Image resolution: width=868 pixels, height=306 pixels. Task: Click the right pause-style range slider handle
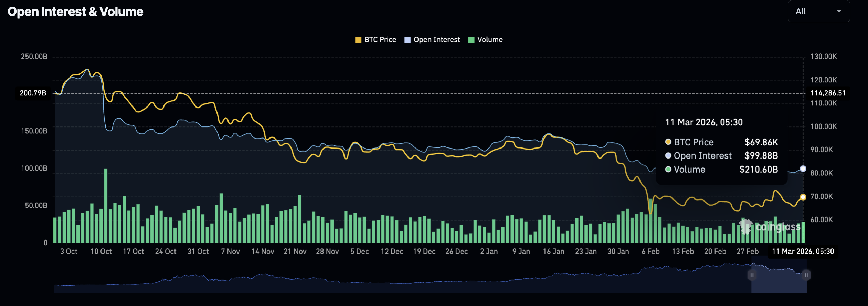click(x=806, y=275)
